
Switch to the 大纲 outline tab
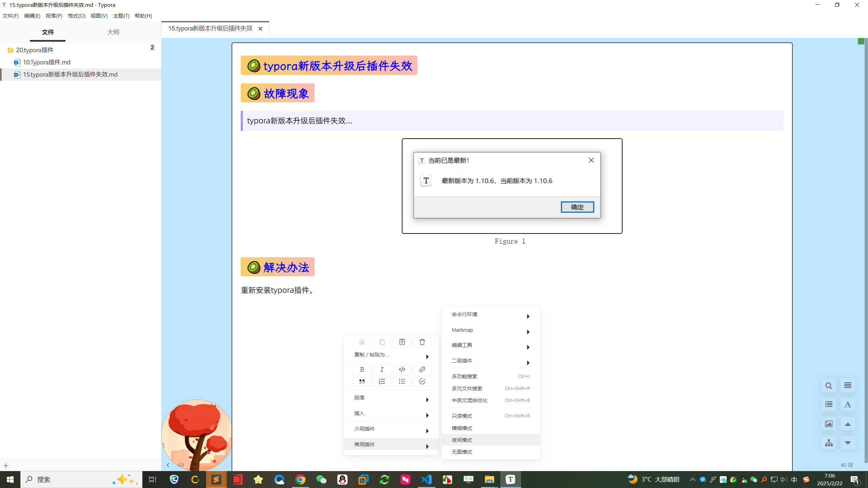point(113,32)
